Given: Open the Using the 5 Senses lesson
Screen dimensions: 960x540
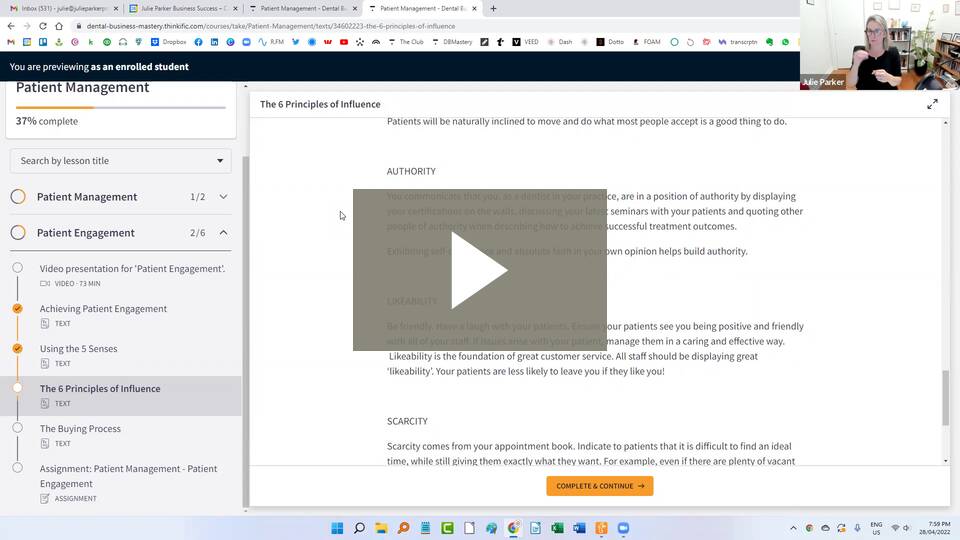Looking at the screenshot, I should pyautogui.click(x=78, y=348).
